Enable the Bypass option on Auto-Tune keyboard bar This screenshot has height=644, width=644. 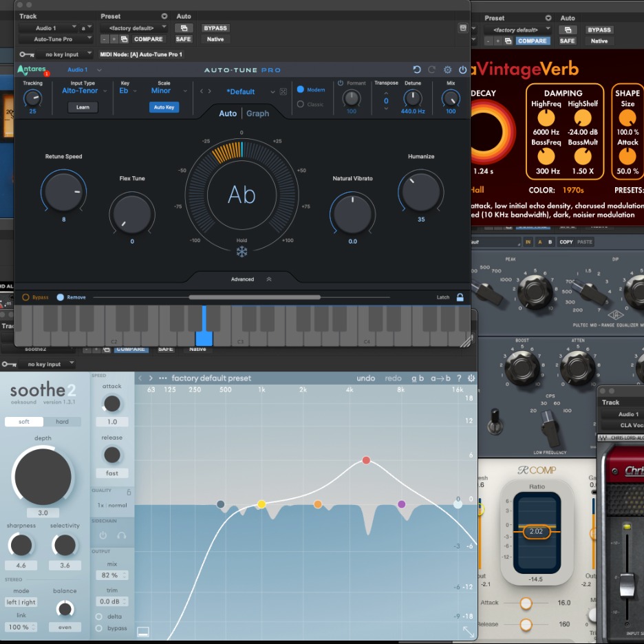[x=25, y=297]
